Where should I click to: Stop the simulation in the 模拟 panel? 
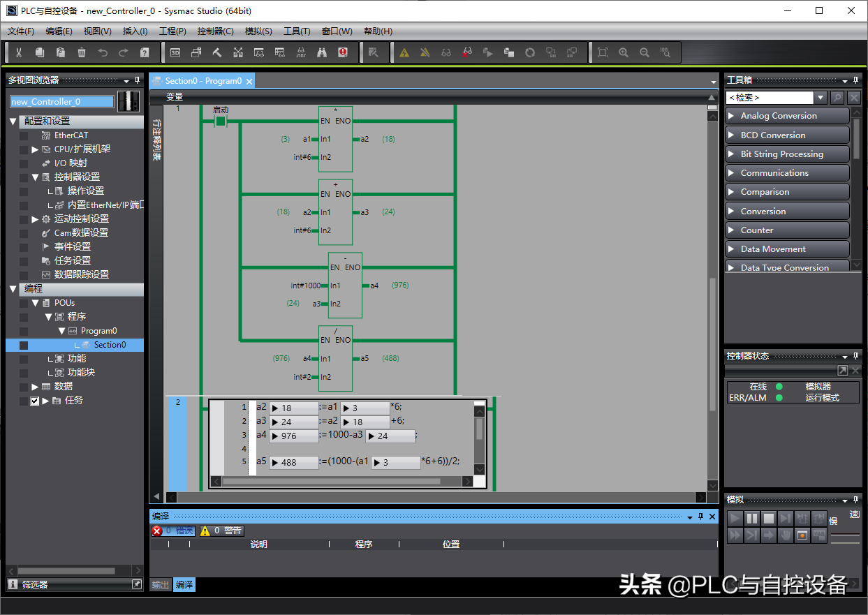click(x=769, y=518)
